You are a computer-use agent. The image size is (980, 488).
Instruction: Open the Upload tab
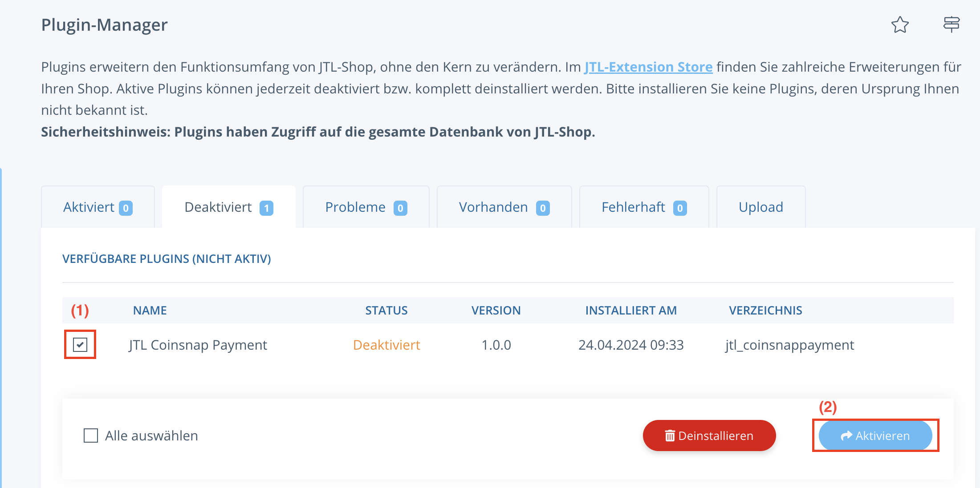(x=760, y=207)
